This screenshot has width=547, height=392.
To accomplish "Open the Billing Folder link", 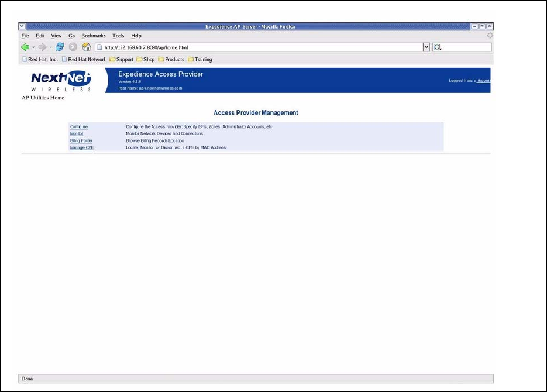I will 81,140.
